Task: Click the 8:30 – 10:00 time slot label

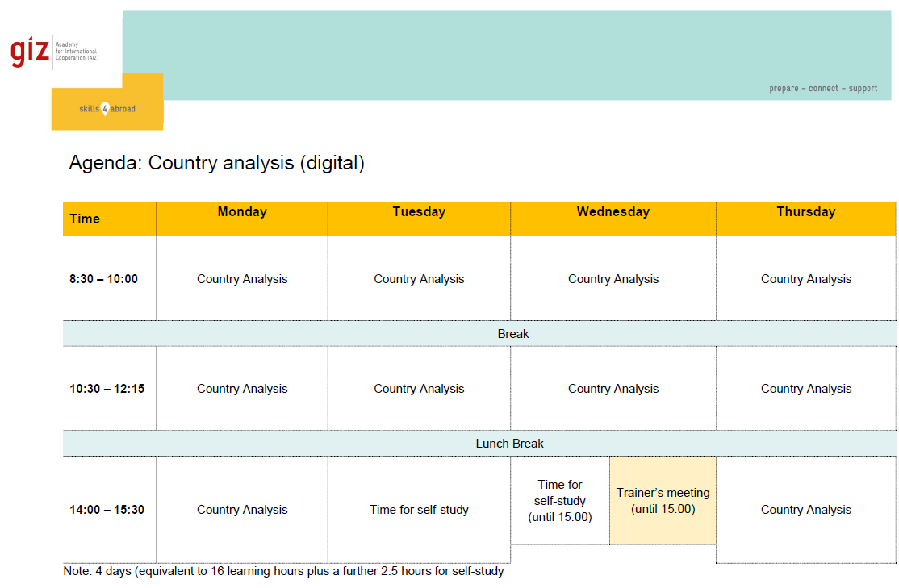Action: pos(103,279)
